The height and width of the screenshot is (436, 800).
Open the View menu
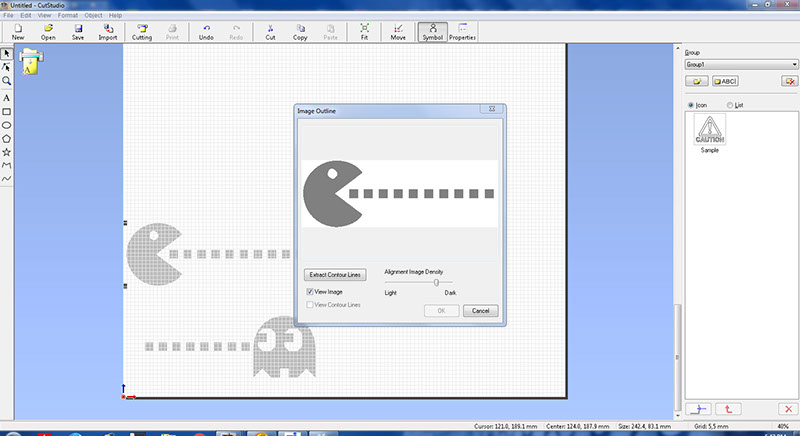[x=44, y=15]
